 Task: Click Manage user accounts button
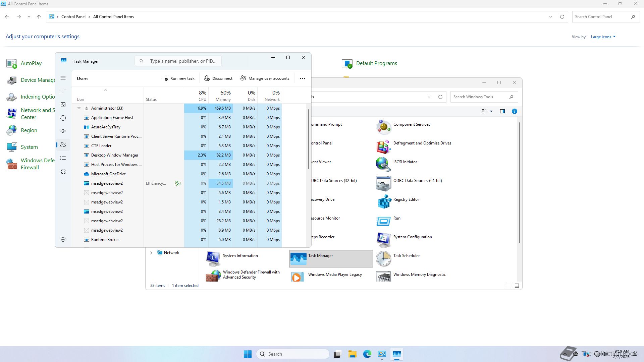(x=265, y=78)
